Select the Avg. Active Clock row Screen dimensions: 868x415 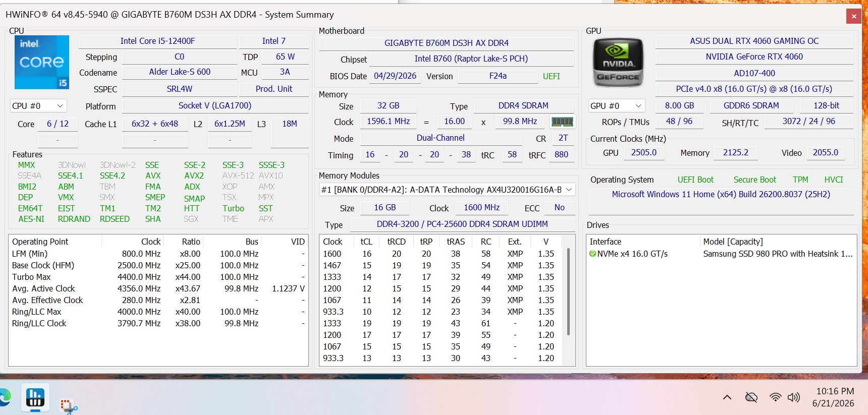pos(158,288)
